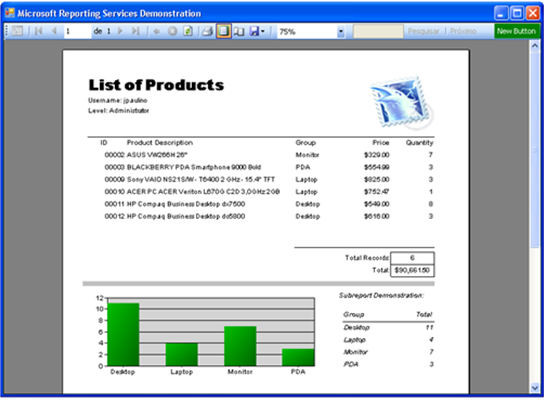Image resolution: width=544 pixels, height=400 pixels.
Task: Click the Desktop row in the subreport
Action: [388, 327]
